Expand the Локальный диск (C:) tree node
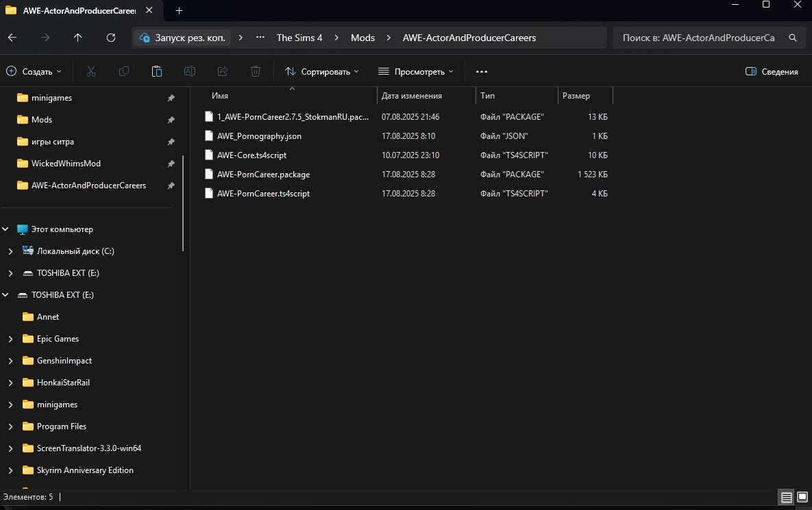Viewport: 812px width, 510px height. click(10, 251)
